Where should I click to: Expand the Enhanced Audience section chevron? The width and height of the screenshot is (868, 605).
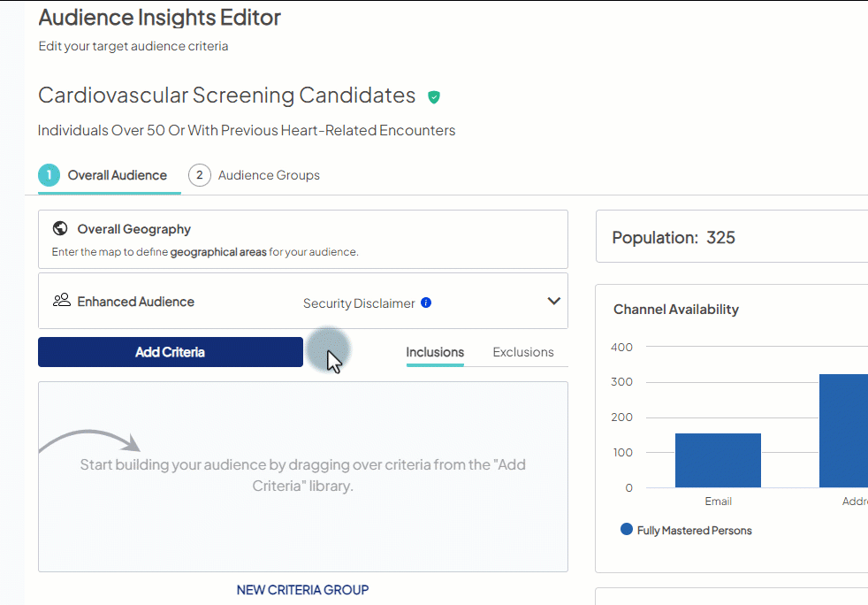click(x=554, y=301)
